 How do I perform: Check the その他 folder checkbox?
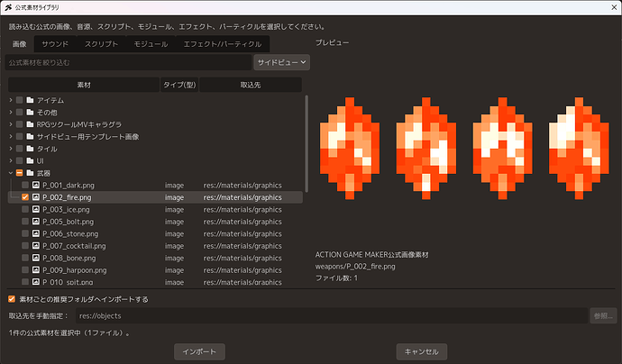coord(20,113)
